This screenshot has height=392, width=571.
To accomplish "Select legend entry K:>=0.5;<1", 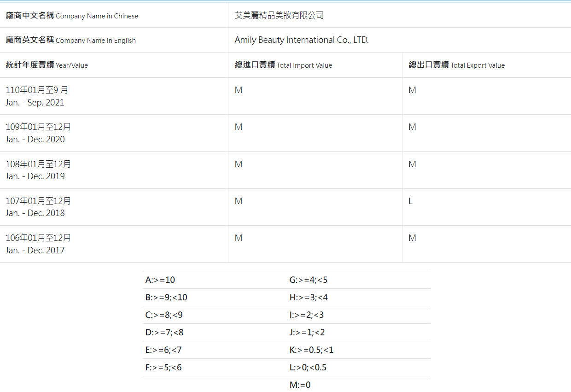I will [x=311, y=350].
